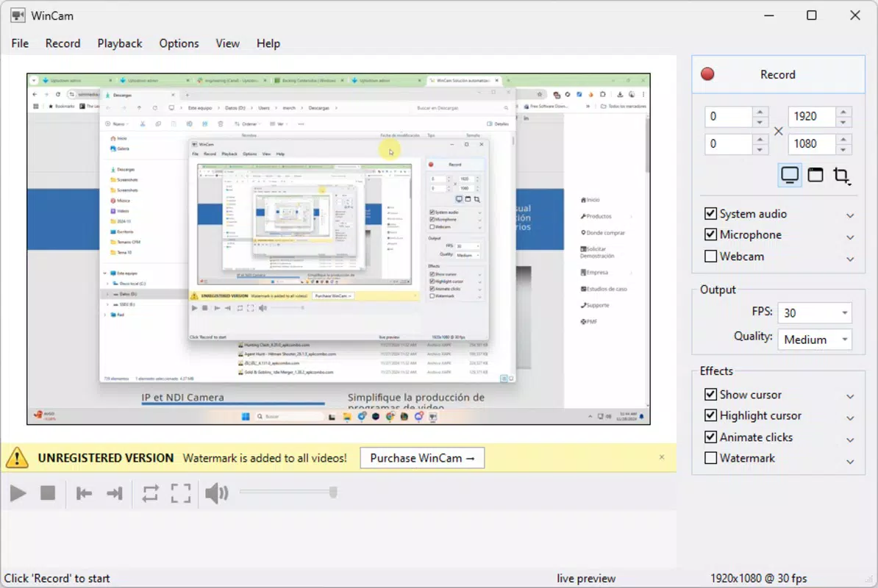878x588 pixels.
Task: Select full screen capture mode icon
Action: tap(790, 175)
